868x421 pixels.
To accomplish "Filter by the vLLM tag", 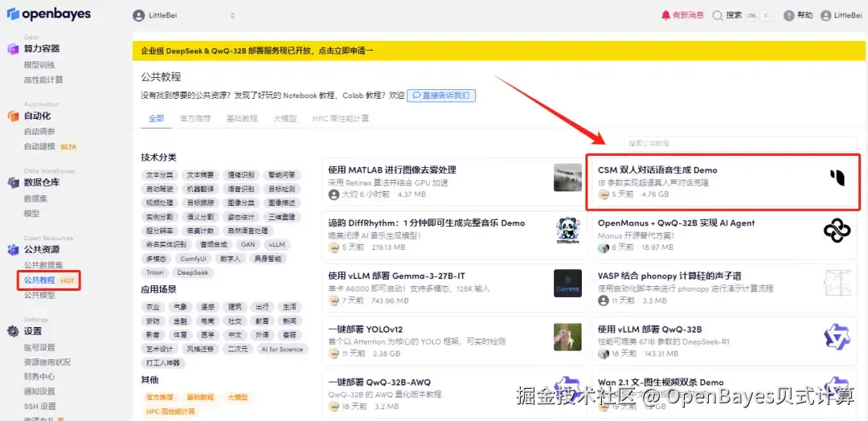I will 276,244.
